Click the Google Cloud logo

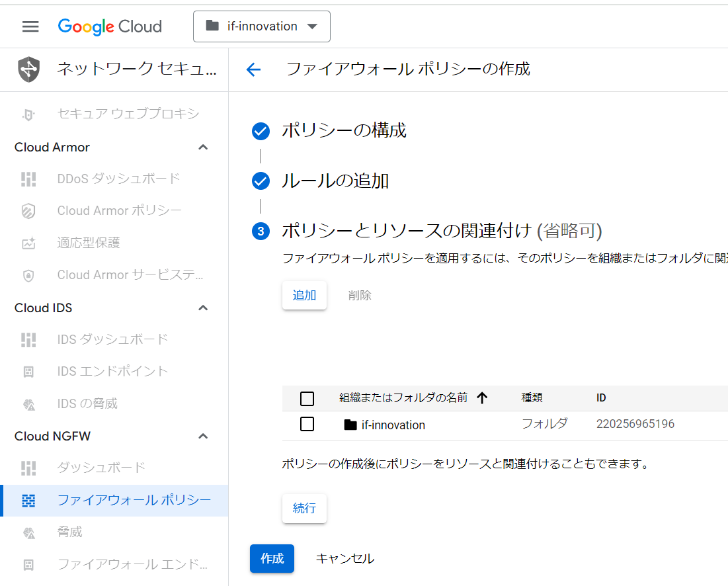point(110,26)
